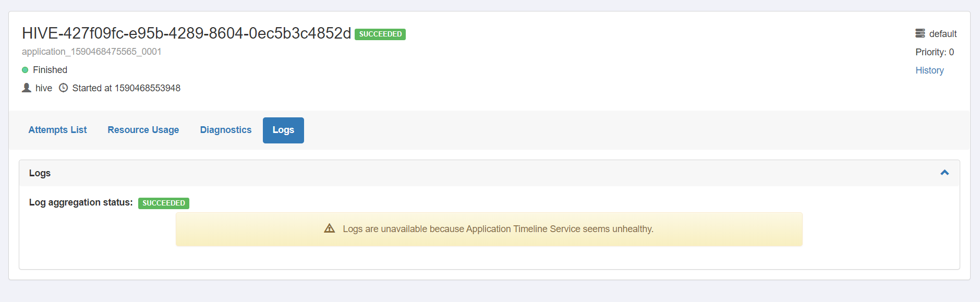
Task: Click the SUCCEEDED badge beside application title
Action: click(380, 34)
